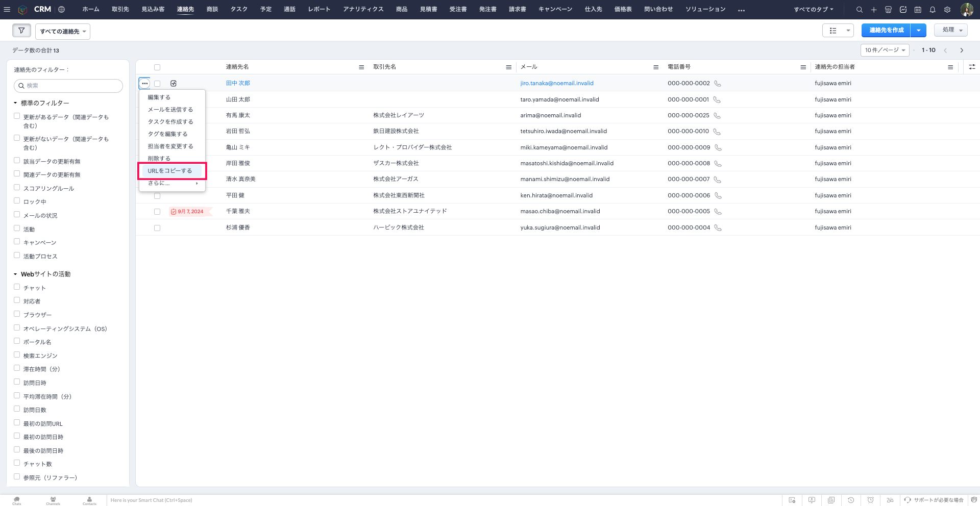Open the メール column menu icon
This screenshot has height=506, width=980.
pyautogui.click(x=656, y=67)
